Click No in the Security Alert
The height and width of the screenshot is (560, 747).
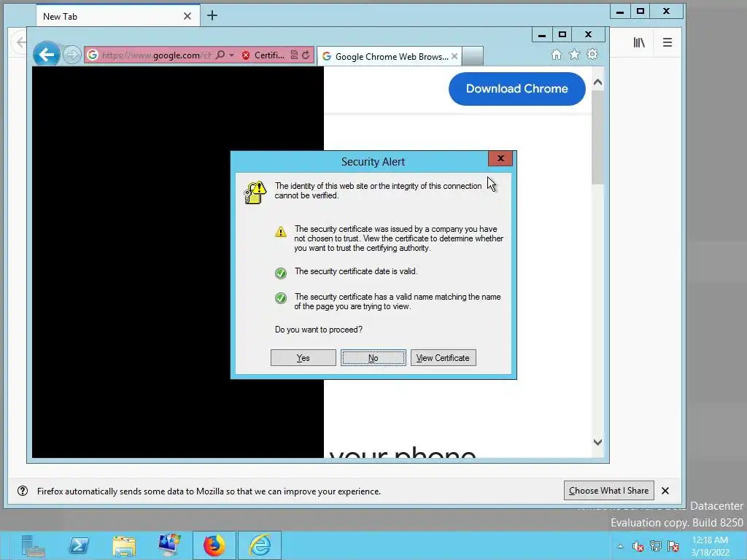click(x=373, y=358)
